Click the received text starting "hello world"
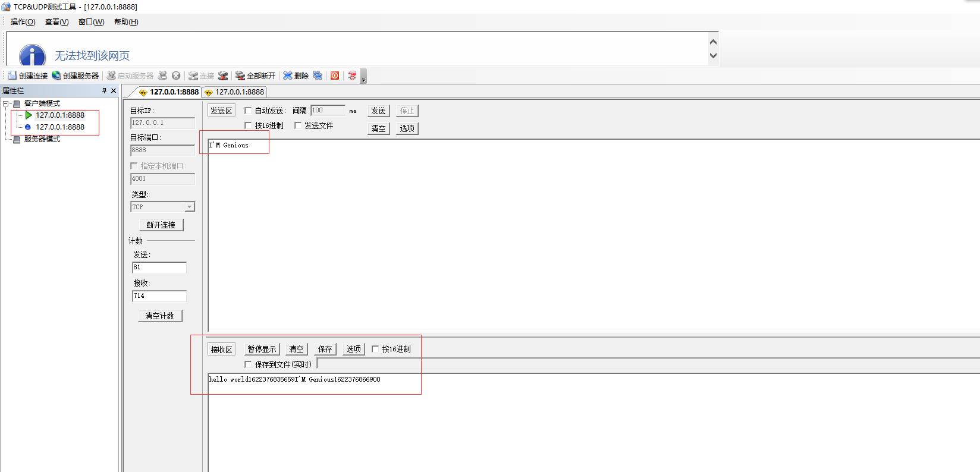This screenshot has width=980, height=472. coord(294,379)
